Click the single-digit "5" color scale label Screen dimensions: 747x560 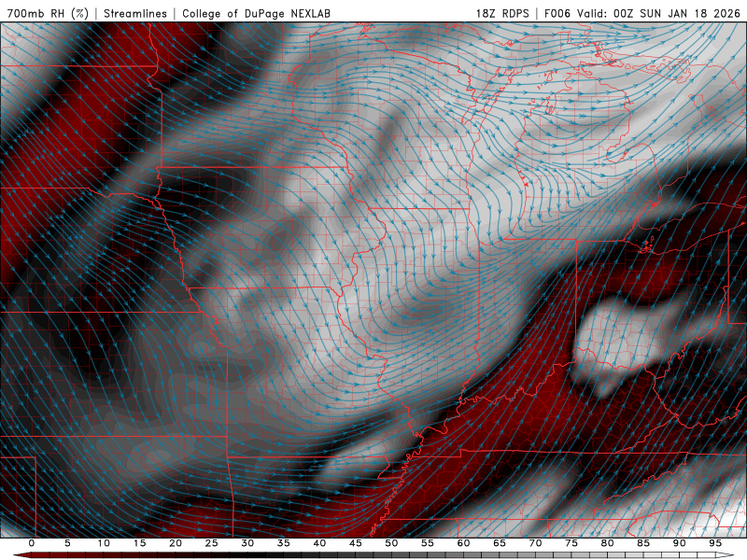67,543
